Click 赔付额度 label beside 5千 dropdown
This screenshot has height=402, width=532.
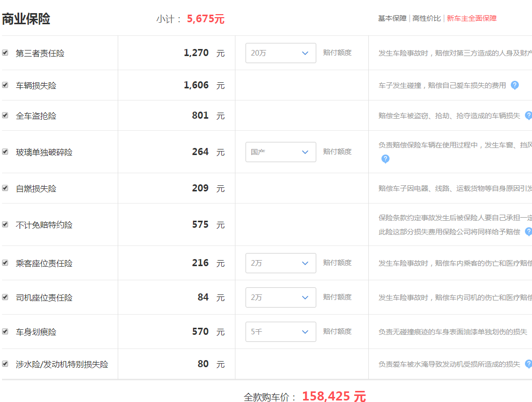point(337,331)
